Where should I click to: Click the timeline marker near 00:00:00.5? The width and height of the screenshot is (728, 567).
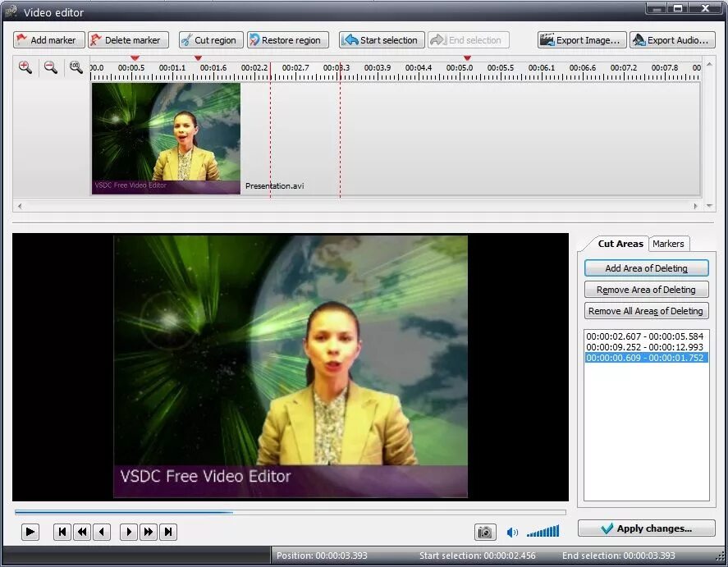click(x=135, y=58)
